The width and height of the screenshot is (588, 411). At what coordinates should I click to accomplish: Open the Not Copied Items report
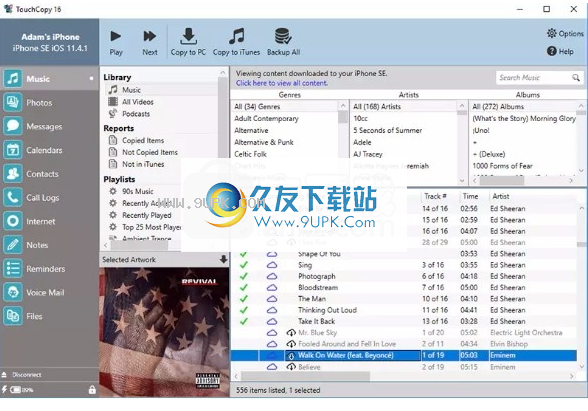point(149,152)
